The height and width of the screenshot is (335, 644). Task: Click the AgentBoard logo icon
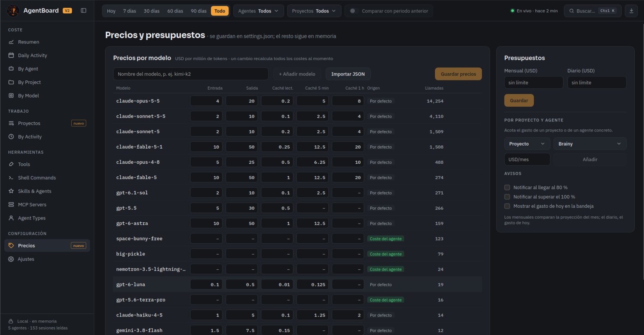point(13,10)
